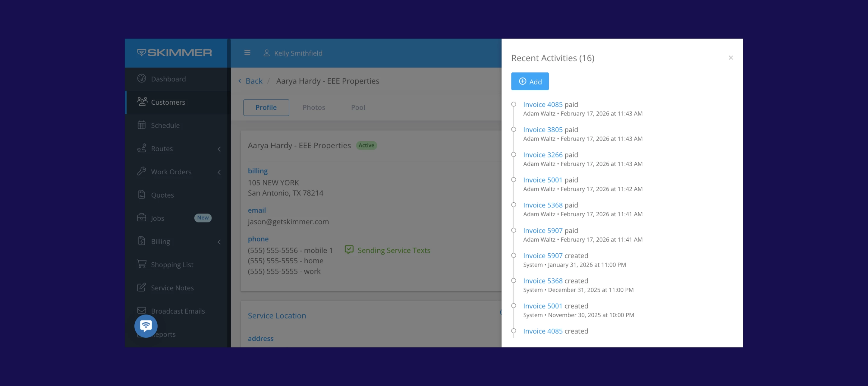Screen dimensions: 868x386
Task: Open the Invoice 4085 paid link
Action: [x=542, y=105]
